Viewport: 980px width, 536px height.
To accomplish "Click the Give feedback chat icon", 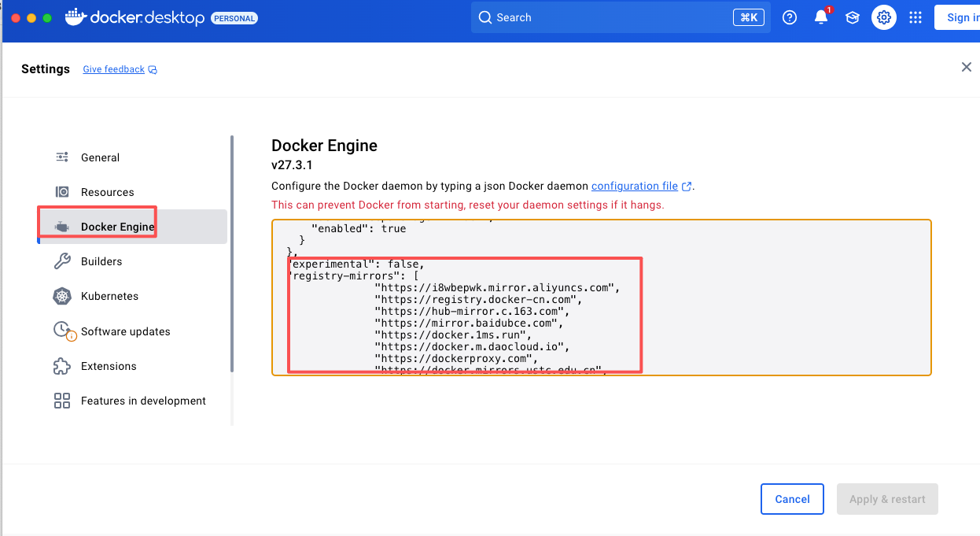I will tap(153, 70).
